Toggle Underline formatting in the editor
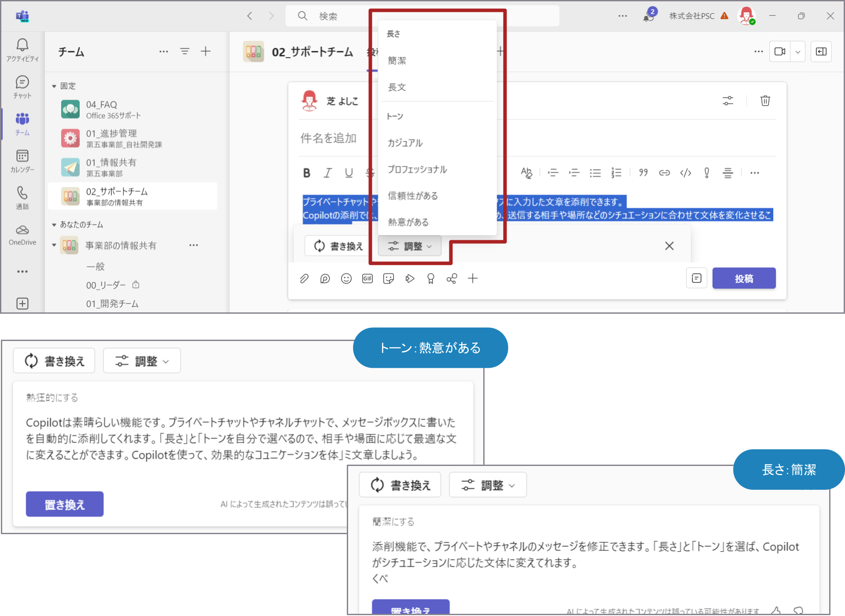Image resolution: width=845 pixels, height=616 pixels. tap(349, 173)
